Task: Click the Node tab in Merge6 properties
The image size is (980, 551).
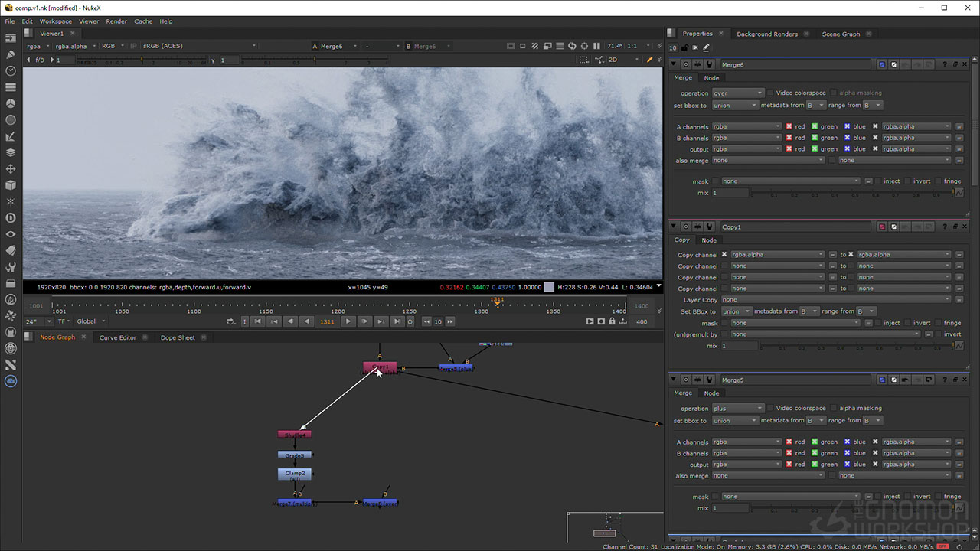Action: point(711,78)
